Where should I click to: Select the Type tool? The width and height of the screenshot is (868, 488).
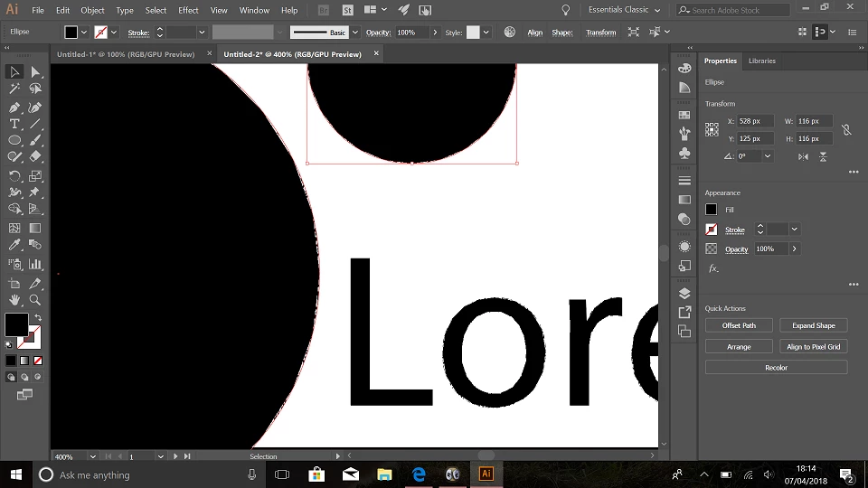pos(14,124)
